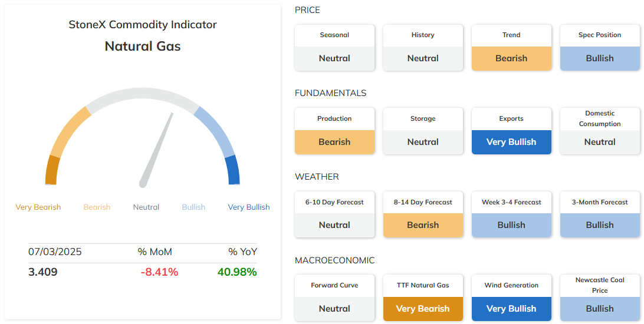Select the History Neutral card

tap(423, 48)
